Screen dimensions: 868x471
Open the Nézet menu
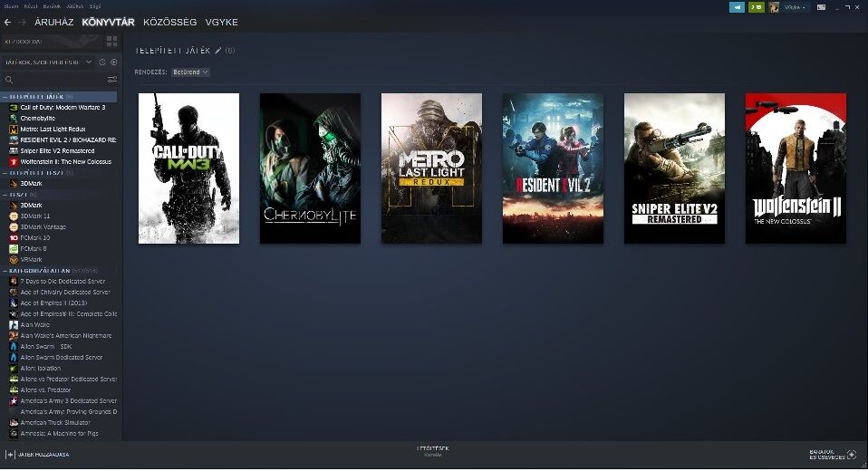31,6
